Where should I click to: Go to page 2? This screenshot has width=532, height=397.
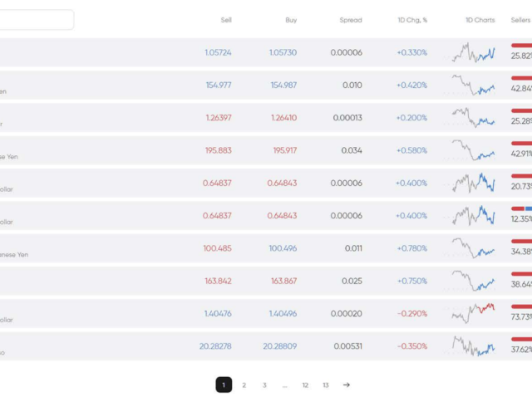click(244, 385)
